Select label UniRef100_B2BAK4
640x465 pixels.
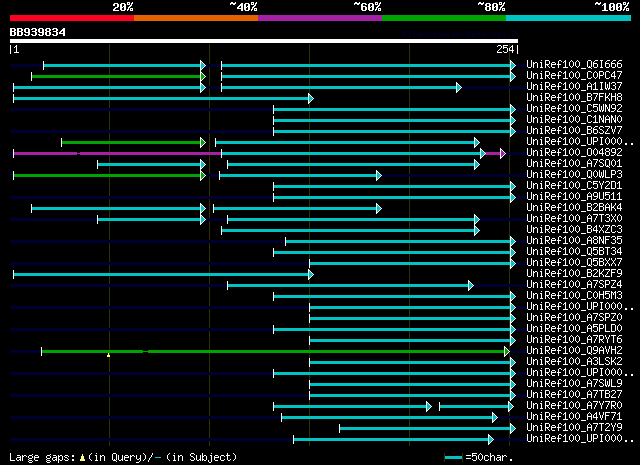coord(574,208)
